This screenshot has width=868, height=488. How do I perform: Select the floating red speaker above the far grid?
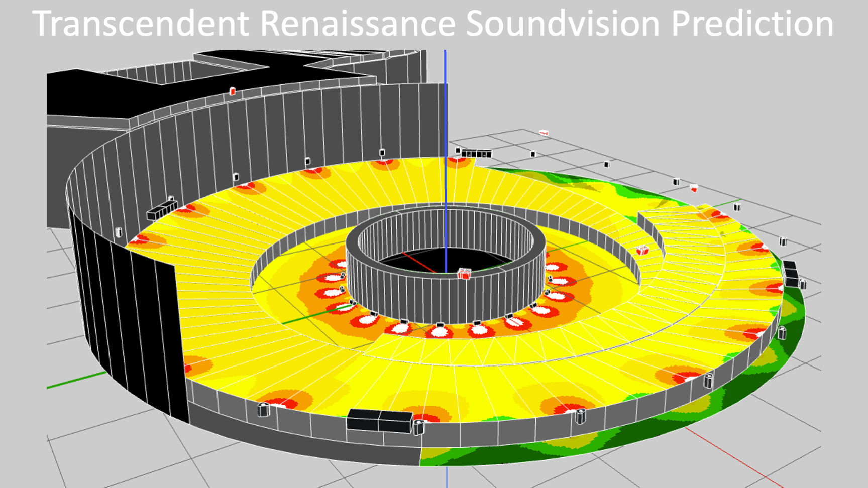tap(544, 133)
